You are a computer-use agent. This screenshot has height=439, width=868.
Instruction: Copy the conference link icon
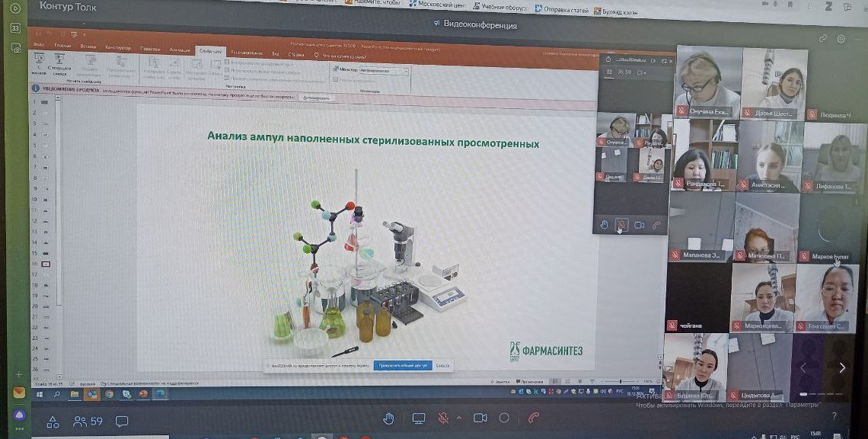[822, 39]
